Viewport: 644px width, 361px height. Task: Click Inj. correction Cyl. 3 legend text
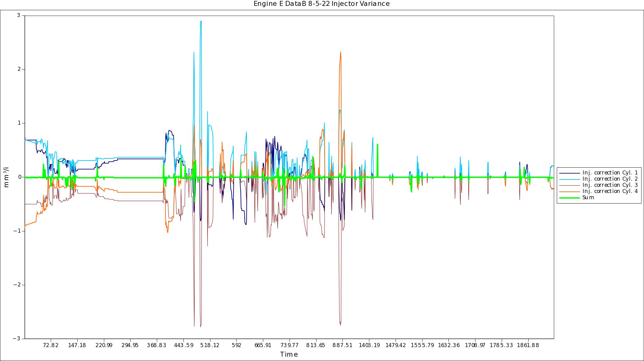[x=610, y=185]
